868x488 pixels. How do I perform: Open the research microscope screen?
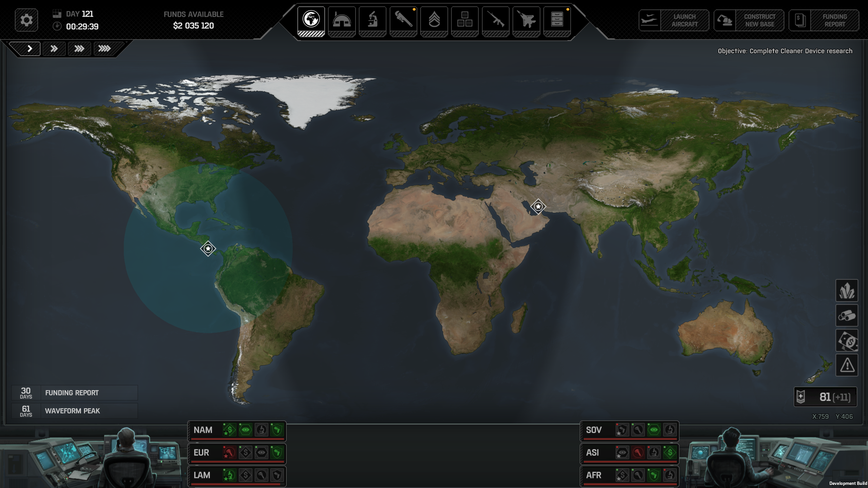tap(372, 20)
